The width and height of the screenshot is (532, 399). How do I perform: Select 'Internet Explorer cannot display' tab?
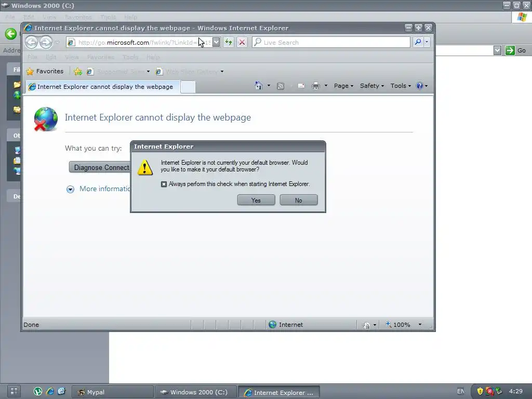click(103, 87)
